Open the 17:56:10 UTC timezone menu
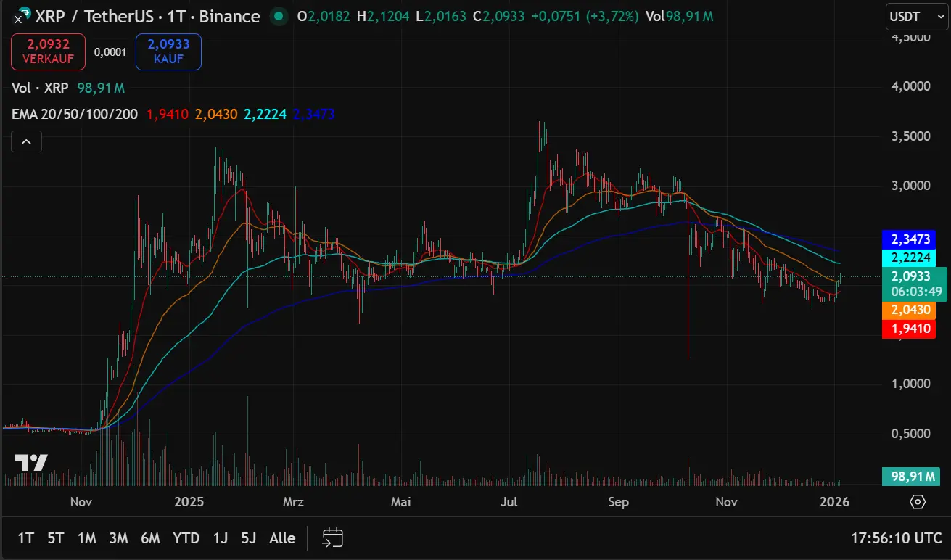Screen dimensions: 951x560 (x=896, y=538)
